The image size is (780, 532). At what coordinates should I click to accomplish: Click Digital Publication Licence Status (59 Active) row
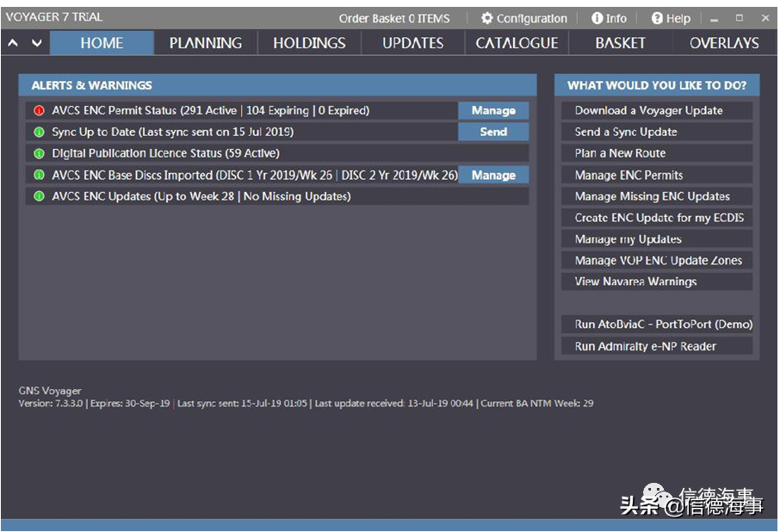pos(277,153)
